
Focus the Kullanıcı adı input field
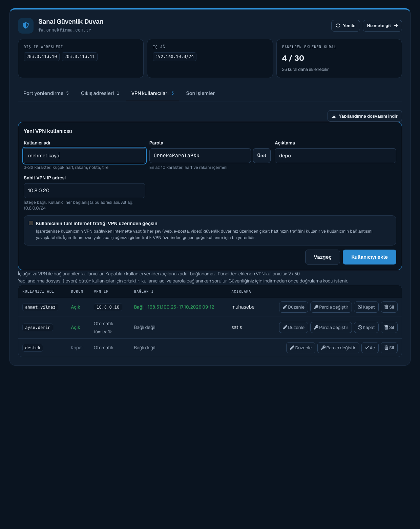coord(85,156)
